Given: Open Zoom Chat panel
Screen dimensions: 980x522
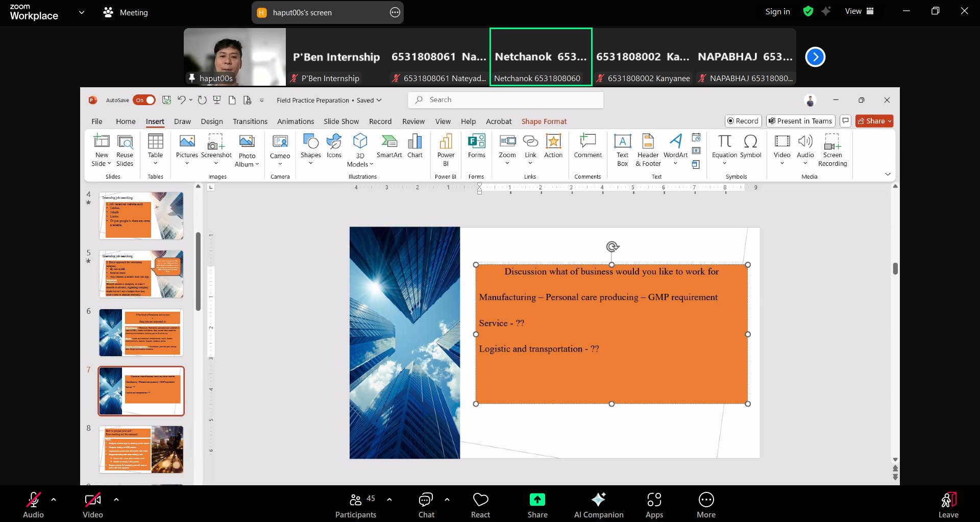Looking at the screenshot, I should [426, 505].
